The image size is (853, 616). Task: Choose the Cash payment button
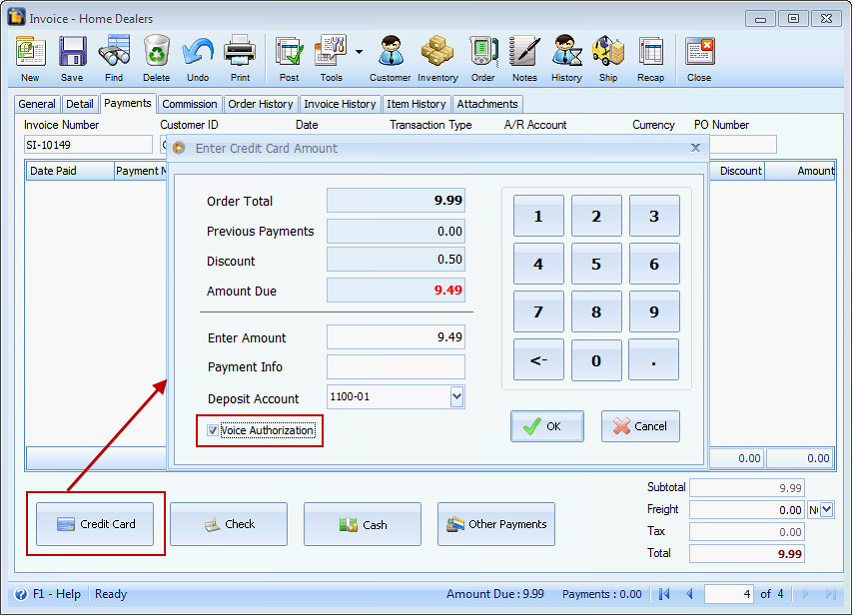(363, 524)
